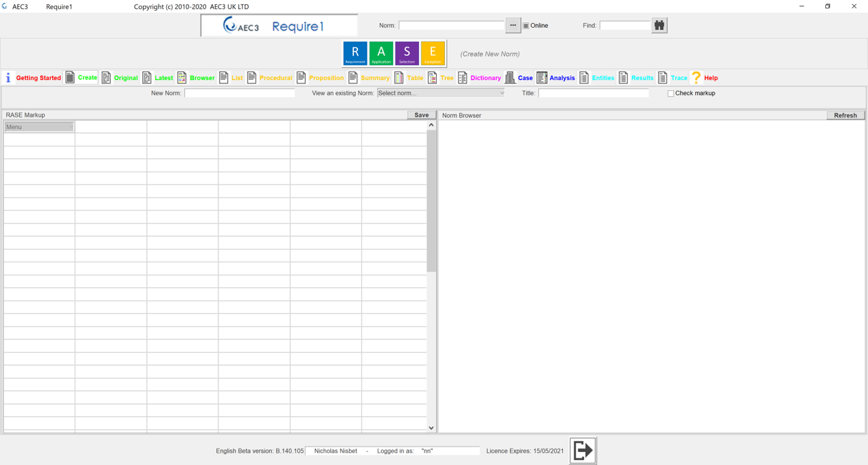This screenshot has height=465, width=868.
Task: Open the Entities tab label
Action: point(603,78)
